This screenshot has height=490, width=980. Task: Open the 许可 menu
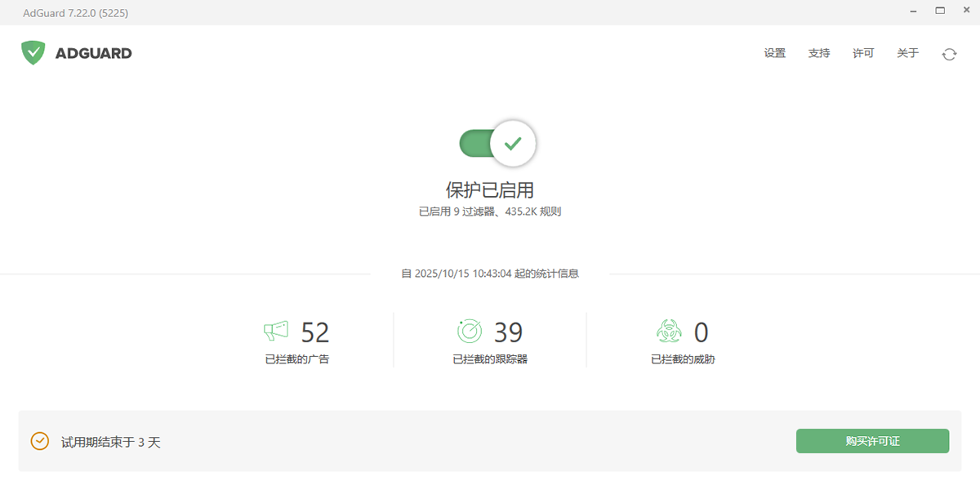coord(863,53)
